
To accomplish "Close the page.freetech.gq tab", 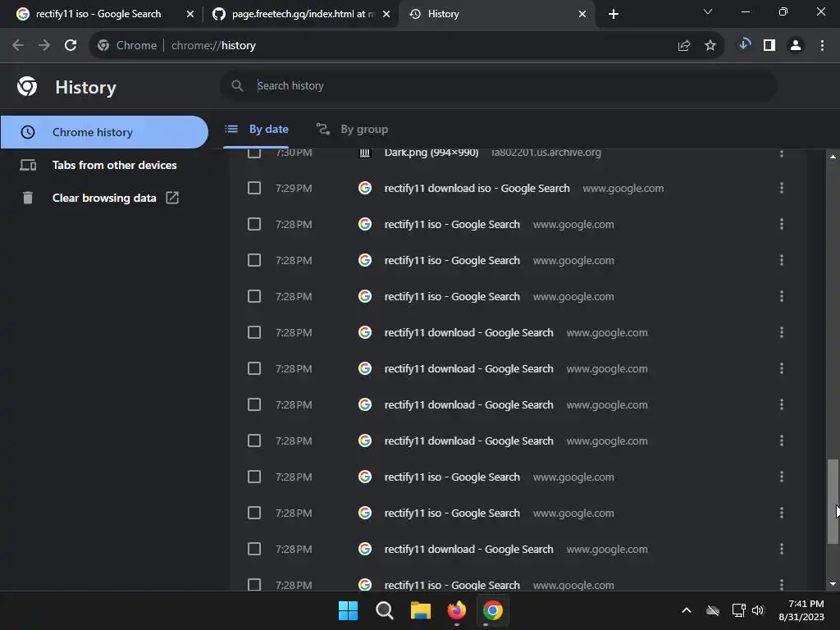I will (x=386, y=14).
